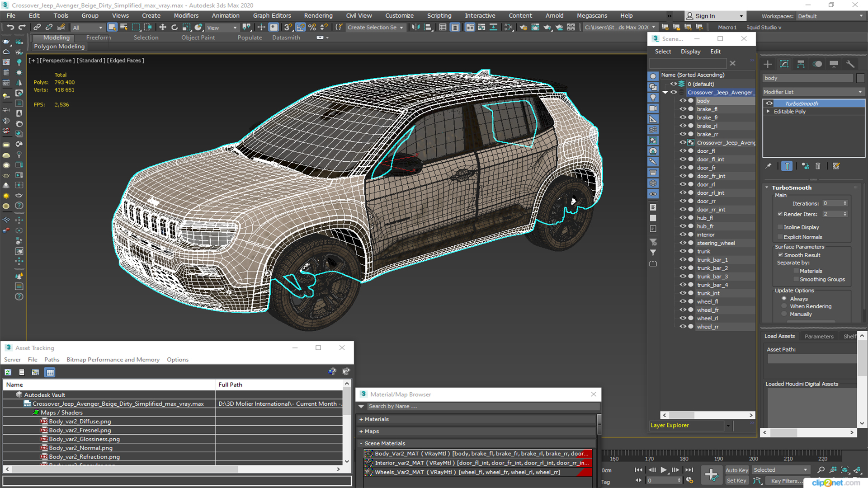Toggle visibility eye of wheel_rr
This screenshot has width=868, height=488.
pos(683,326)
